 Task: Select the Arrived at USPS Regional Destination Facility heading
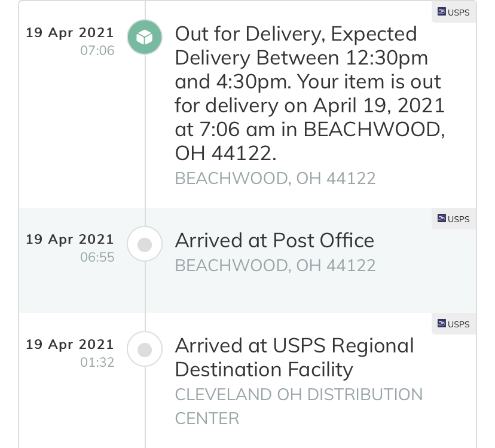click(294, 358)
